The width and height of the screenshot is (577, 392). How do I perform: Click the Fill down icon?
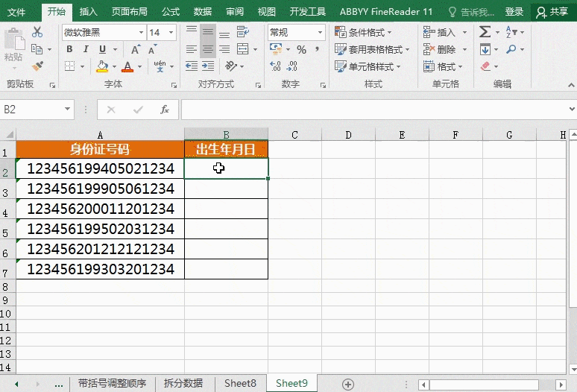coord(485,49)
